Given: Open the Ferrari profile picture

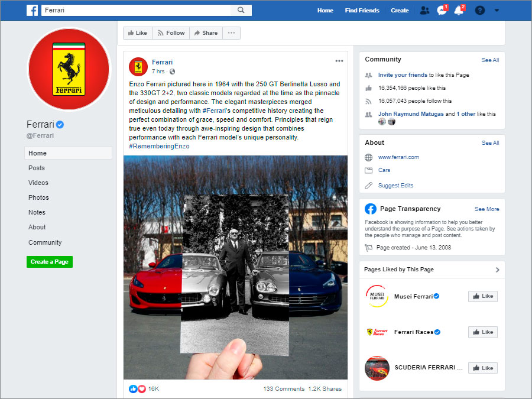Looking at the screenshot, I should pyautogui.click(x=69, y=69).
